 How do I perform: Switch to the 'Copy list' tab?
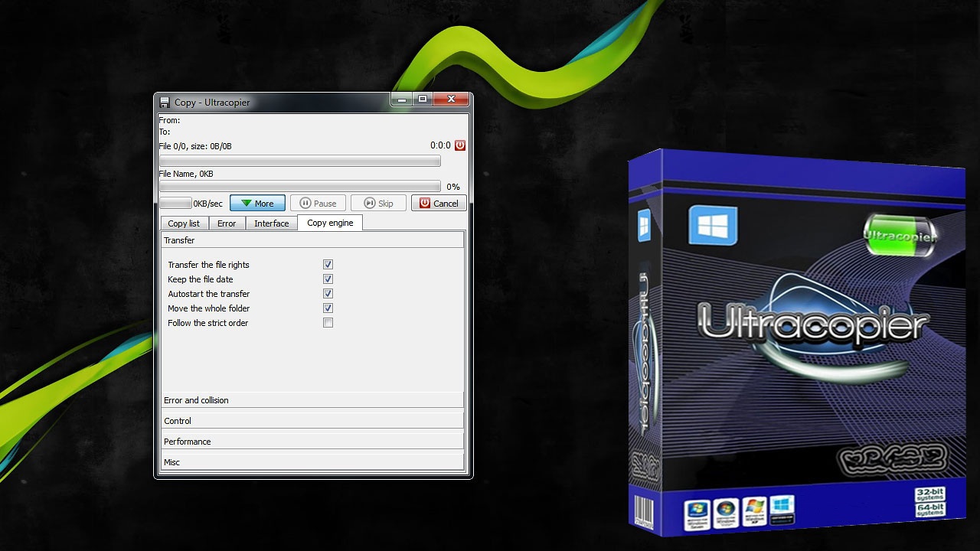pyautogui.click(x=183, y=223)
